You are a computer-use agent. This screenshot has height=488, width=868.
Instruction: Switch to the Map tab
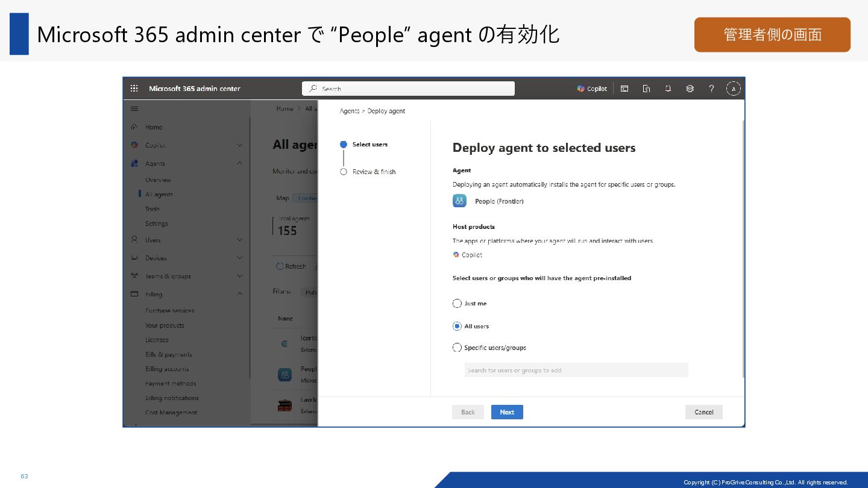(283, 198)
